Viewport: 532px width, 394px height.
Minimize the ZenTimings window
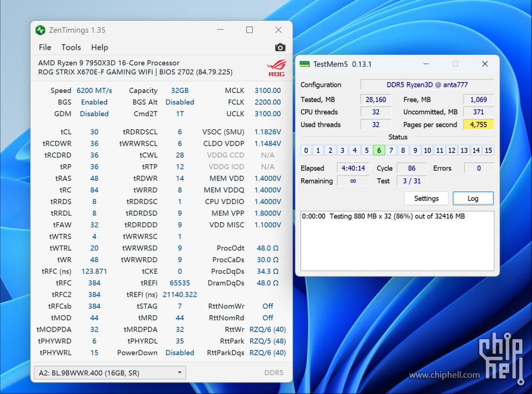[221, 30]
